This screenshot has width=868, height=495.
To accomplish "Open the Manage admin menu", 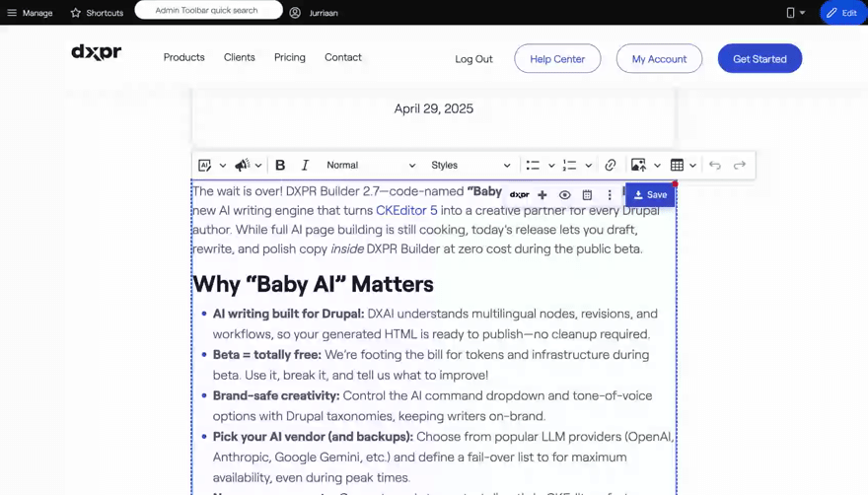I will (x=30, y=13).
